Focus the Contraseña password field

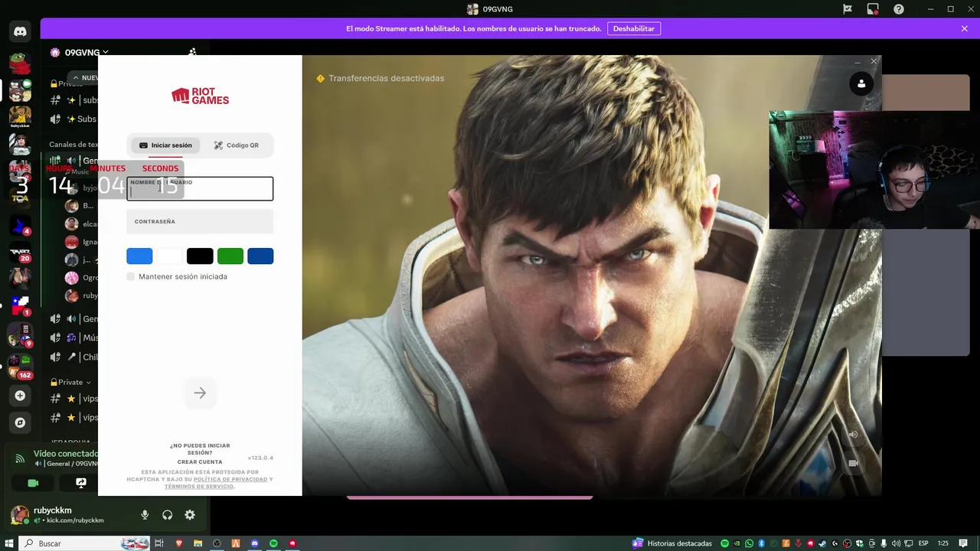tap(200, 222)
